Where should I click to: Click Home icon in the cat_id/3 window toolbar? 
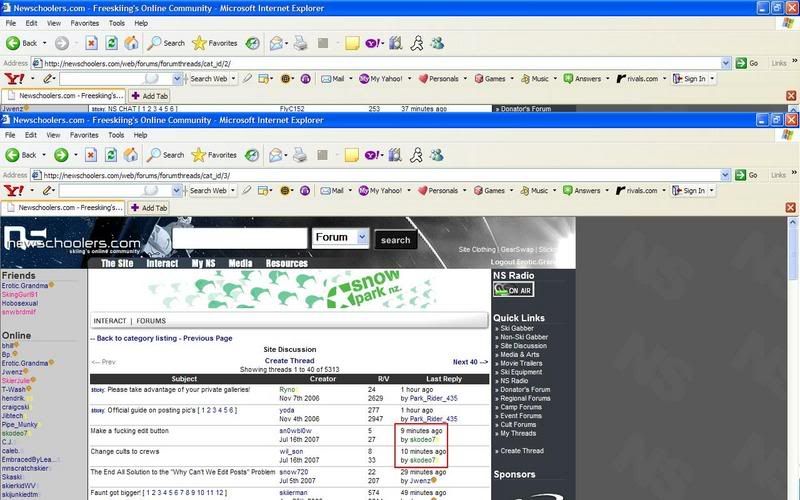click(x=130, y=155)
